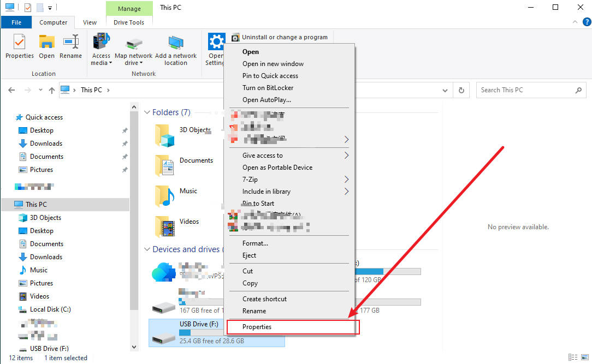Open the ribbon Help question mark icon
The image size is (592, 364).
tap(587, 22)
